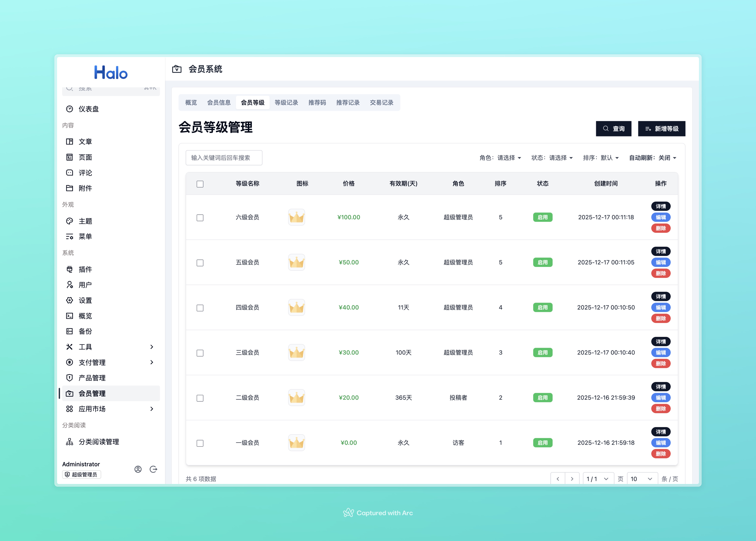Click the logout icon beside Administrator
Screen dimensions: 756x541
pos(153,469)
